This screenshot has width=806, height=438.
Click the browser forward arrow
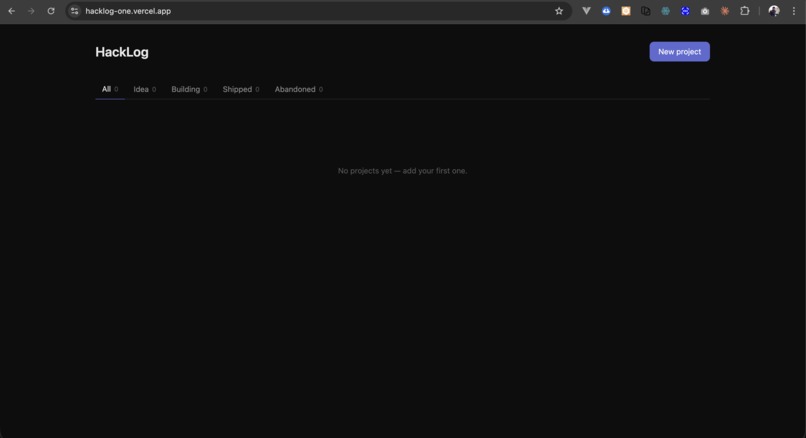[x=31, y=11]
